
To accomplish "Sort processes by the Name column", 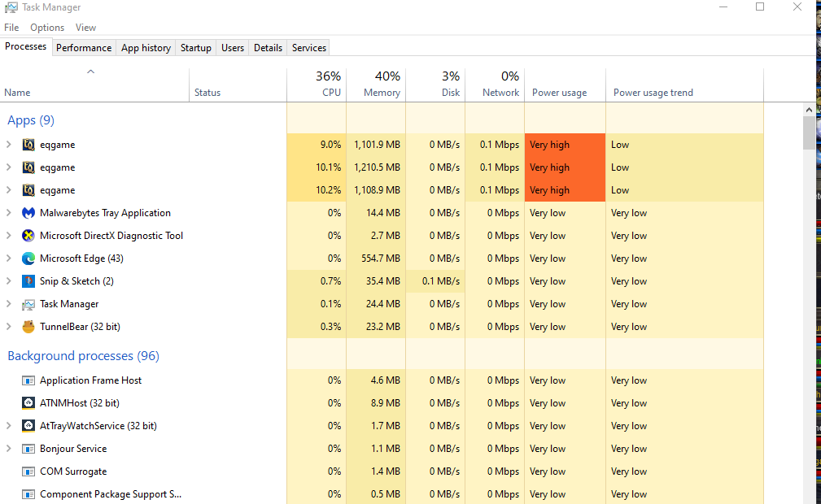I will point(94,85).
